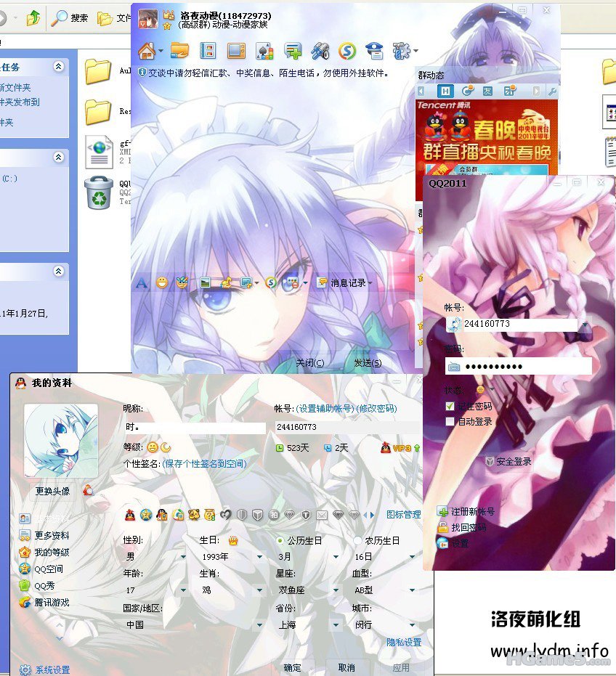The width and height of the screenshot is (616, 676).
Task: Click the SOSO search icon in group toolbar
Action: (x=347, y=51)
